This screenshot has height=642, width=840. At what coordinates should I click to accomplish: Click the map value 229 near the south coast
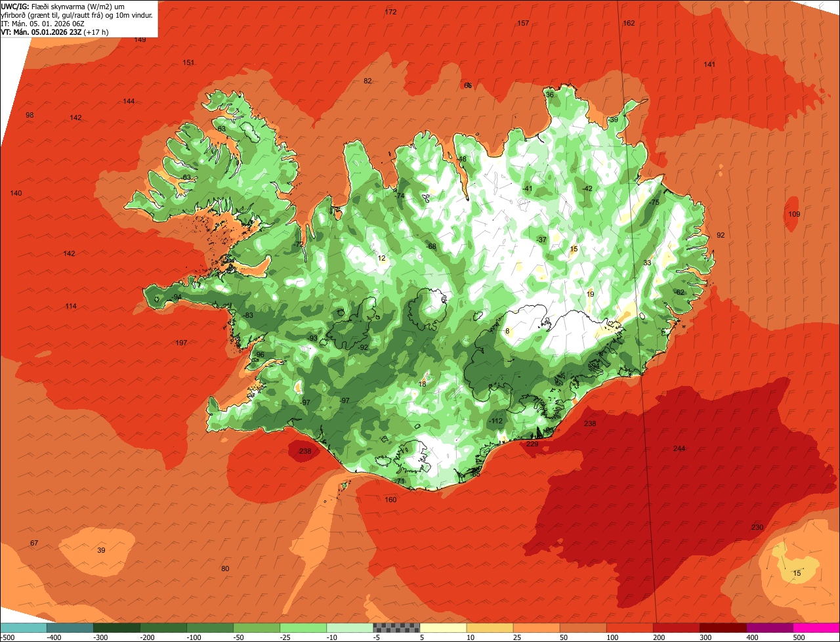(532, 444)
